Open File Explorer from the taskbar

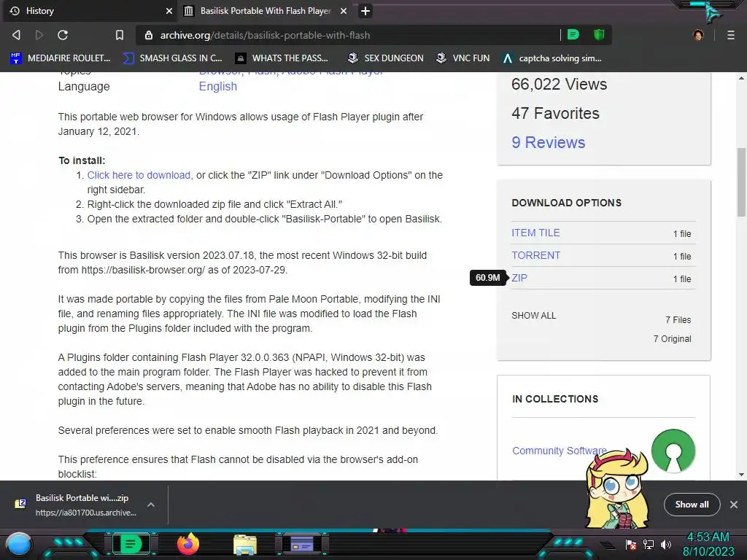click(245, 545)
